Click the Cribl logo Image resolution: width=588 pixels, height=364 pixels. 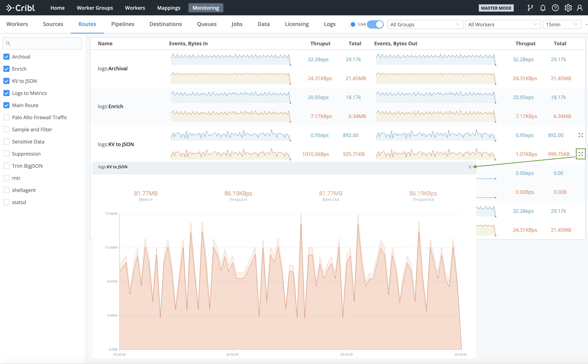click(20, 8)
